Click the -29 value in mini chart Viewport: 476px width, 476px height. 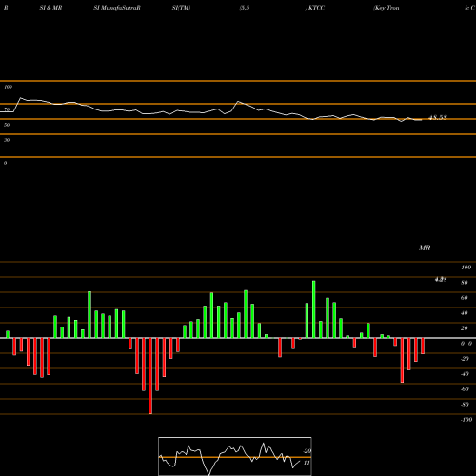[307, 451]
